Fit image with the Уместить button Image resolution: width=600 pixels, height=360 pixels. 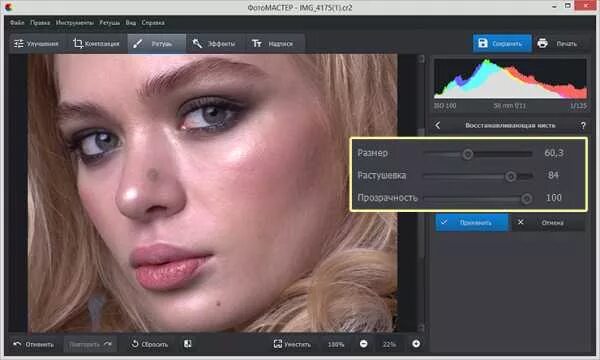point(292,344)
